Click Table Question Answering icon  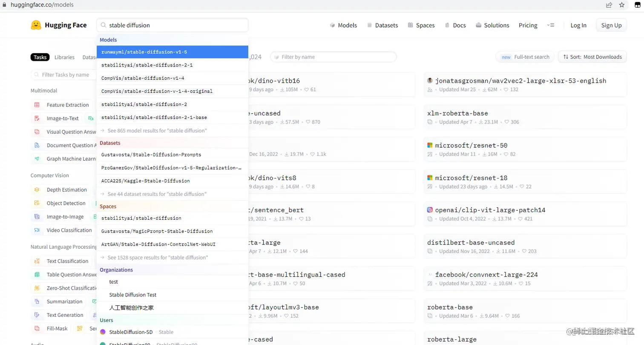coord(37,275)
